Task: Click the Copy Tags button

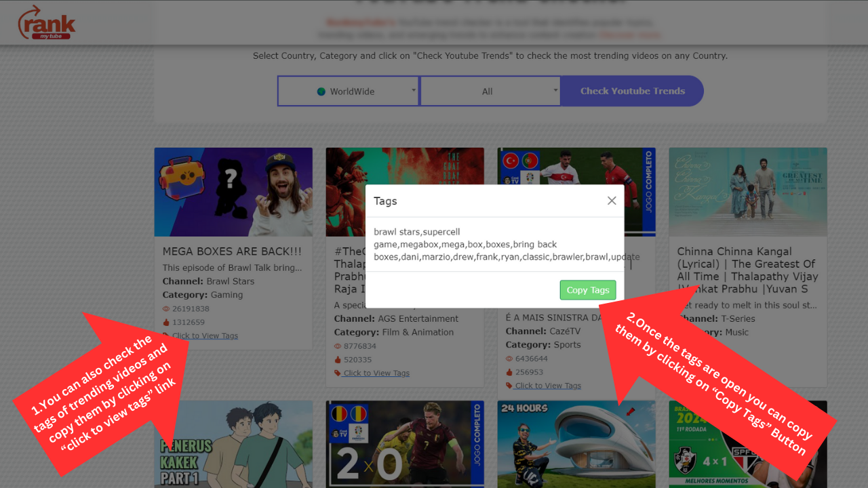Action: (x=588, y=290)
